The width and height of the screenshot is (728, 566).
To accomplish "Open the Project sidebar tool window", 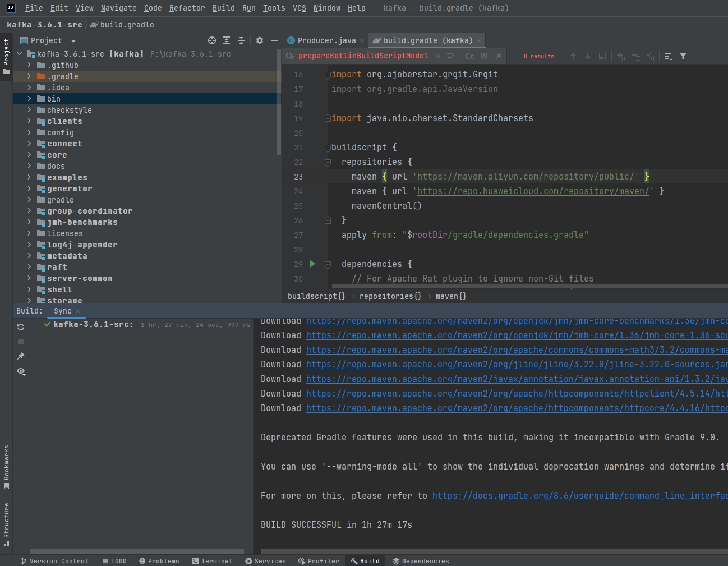I will pos(6,56).
